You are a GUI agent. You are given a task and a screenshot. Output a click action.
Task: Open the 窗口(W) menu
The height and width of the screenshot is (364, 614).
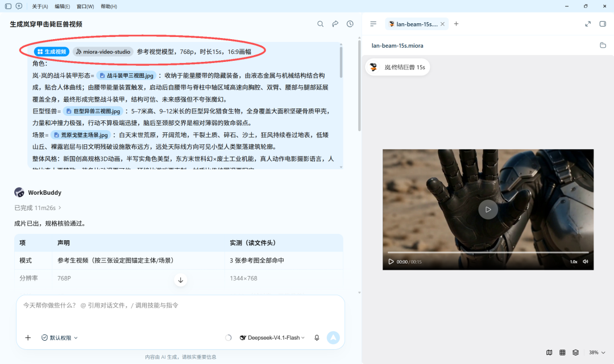(x=85, y=6)
